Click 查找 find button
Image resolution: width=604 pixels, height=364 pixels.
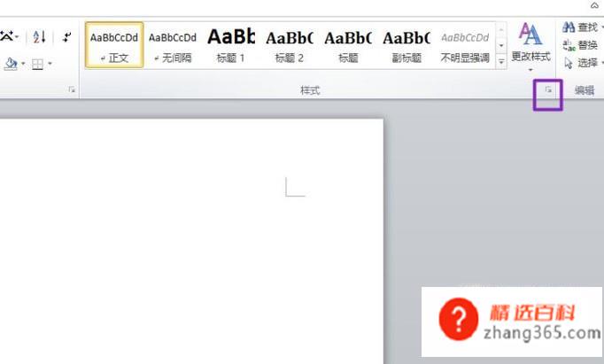tap(580, 27)
